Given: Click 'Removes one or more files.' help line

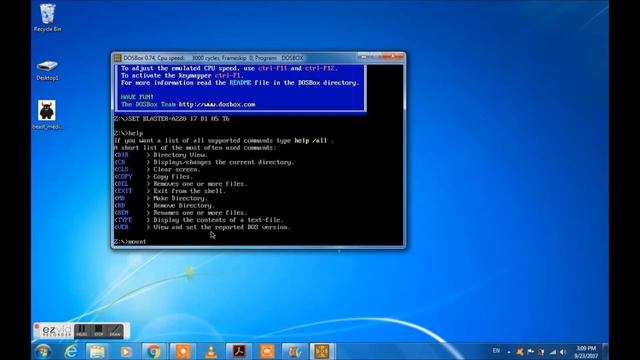Looking at the screenshot, I should pos(200,184).
